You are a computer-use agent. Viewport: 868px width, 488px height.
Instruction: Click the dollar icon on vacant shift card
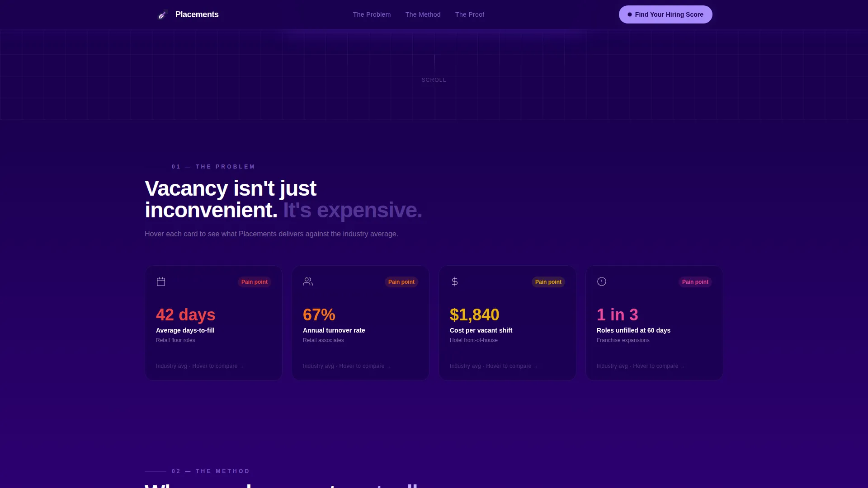click(x=455, y=282)
